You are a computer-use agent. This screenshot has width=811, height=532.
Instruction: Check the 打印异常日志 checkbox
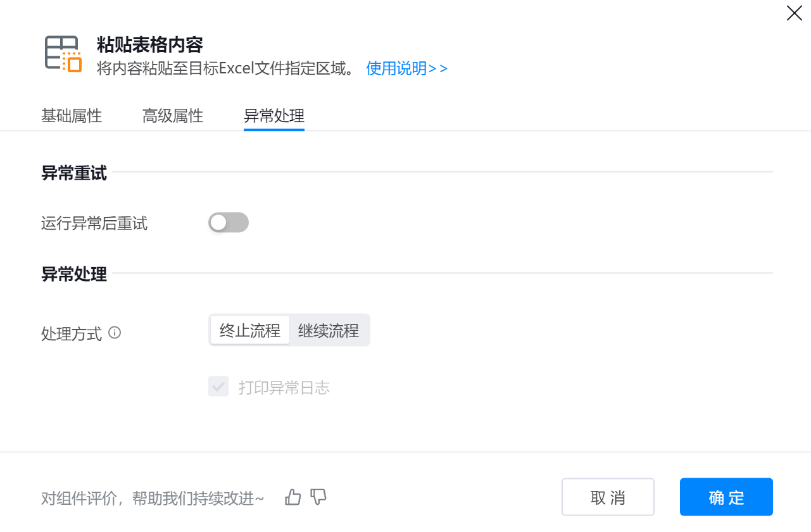218,387
